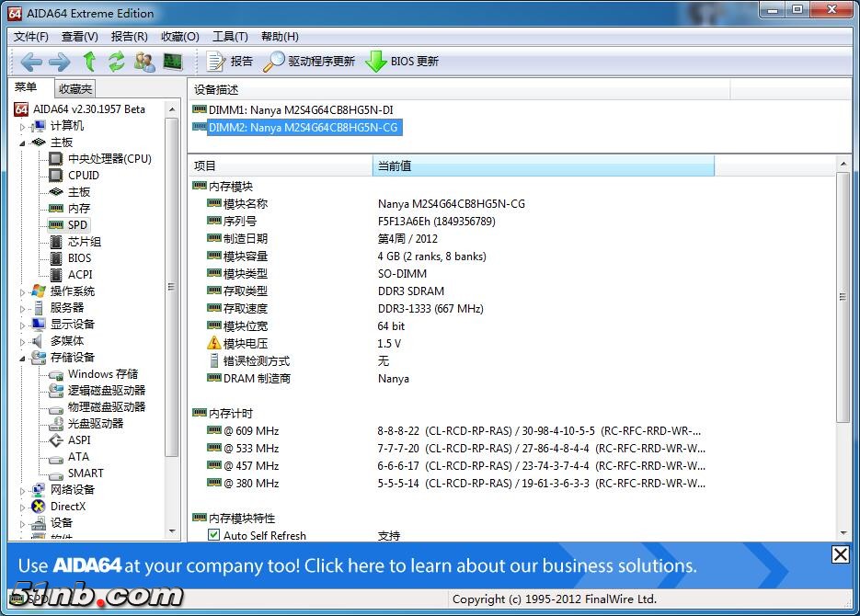Select DIMM1 Nanya memory module entry
This screenshot has width=860, height=616.
coord(300,110)
